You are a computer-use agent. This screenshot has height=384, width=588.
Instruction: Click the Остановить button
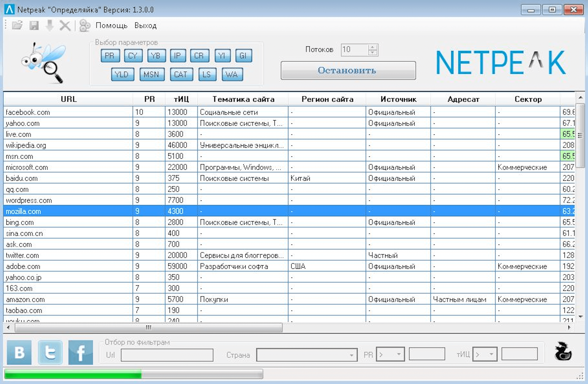[348, 70]
